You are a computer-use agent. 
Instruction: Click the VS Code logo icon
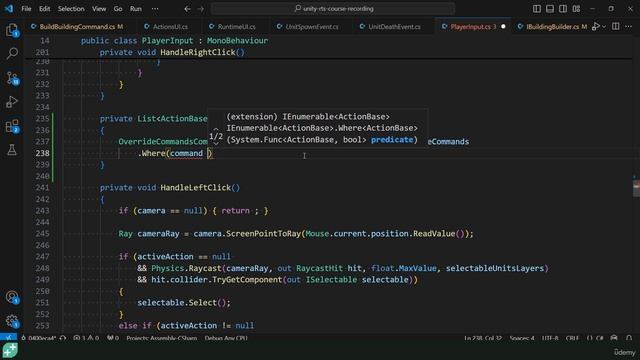(x=9, y=9)
